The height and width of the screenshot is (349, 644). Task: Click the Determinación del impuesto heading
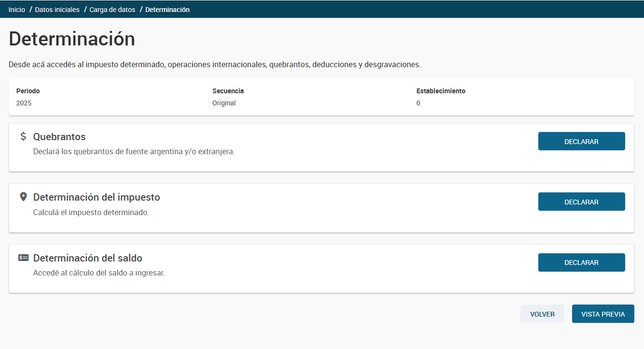pos(97,197)
